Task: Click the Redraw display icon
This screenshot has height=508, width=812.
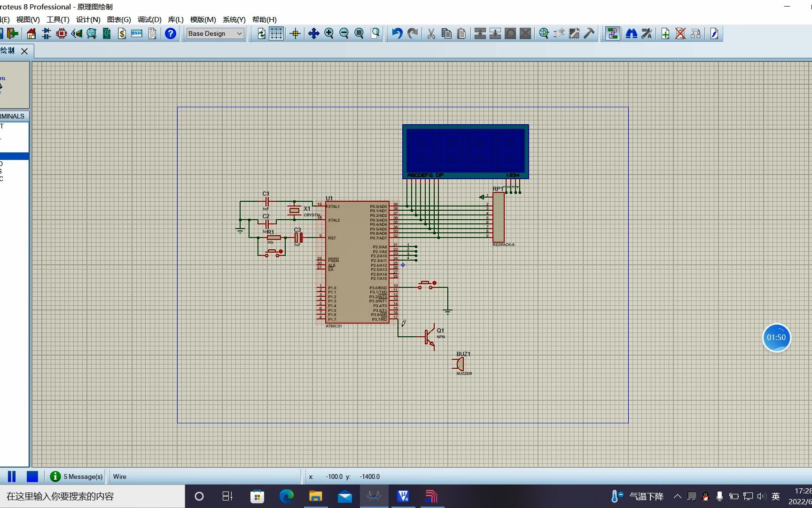Action: click(x=261, y=33)
